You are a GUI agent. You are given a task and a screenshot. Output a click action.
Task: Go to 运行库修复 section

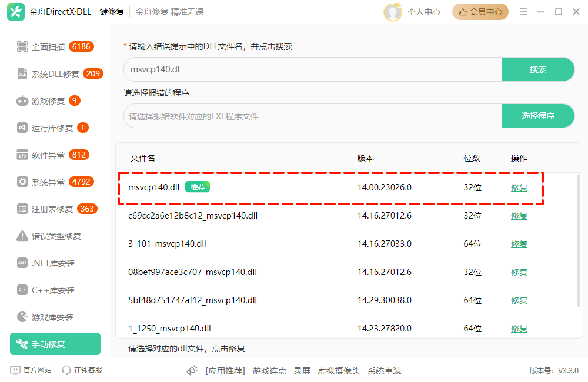[x=55, y=128]
